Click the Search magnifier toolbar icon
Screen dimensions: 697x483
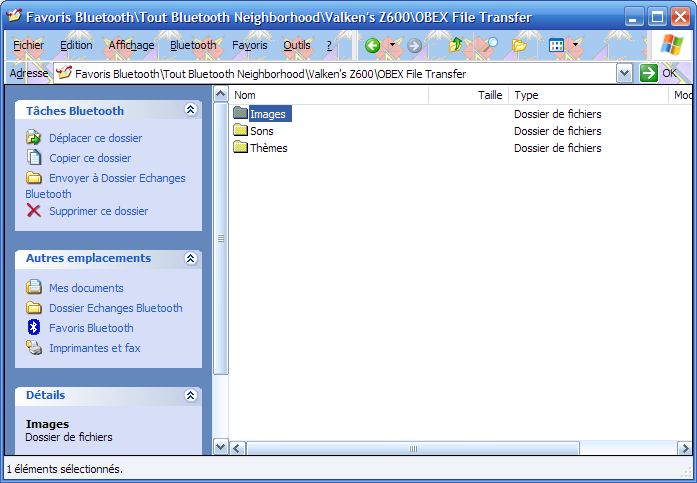[490, 44]
